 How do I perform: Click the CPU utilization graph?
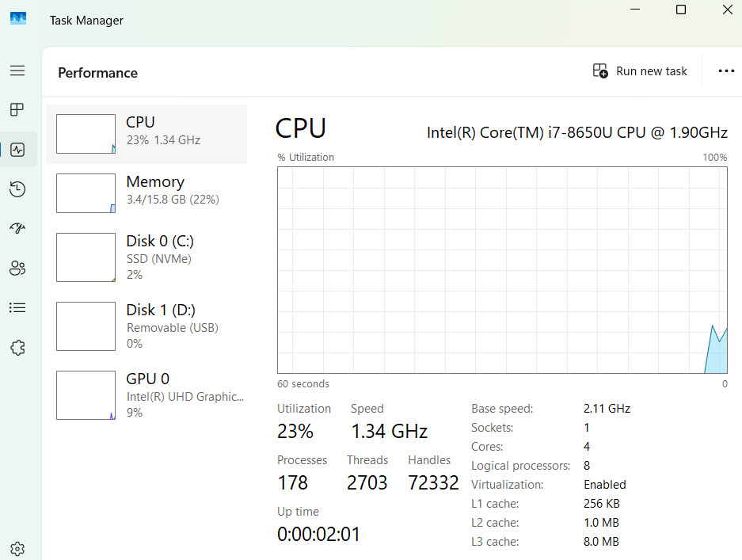pyautogui.click(x=502, y=270)
